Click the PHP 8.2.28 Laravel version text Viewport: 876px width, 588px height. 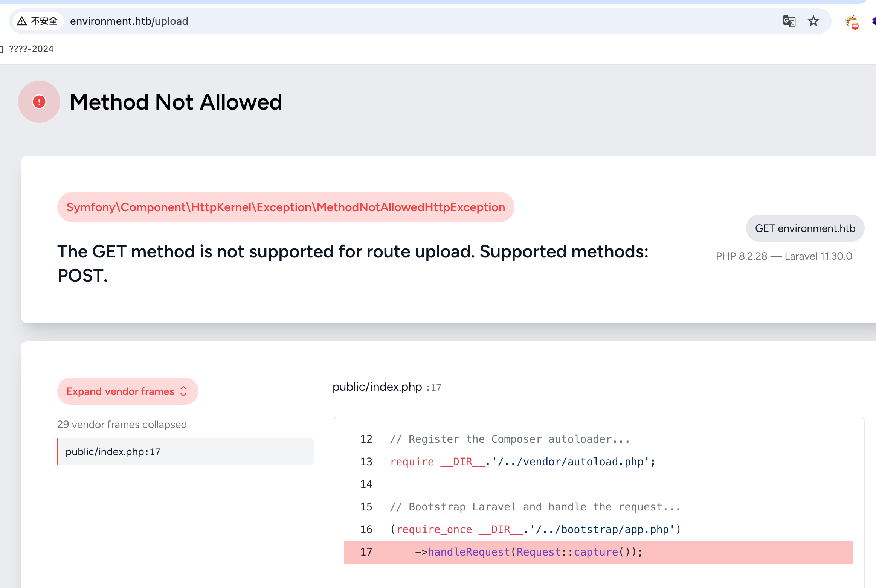pos(784,256)
